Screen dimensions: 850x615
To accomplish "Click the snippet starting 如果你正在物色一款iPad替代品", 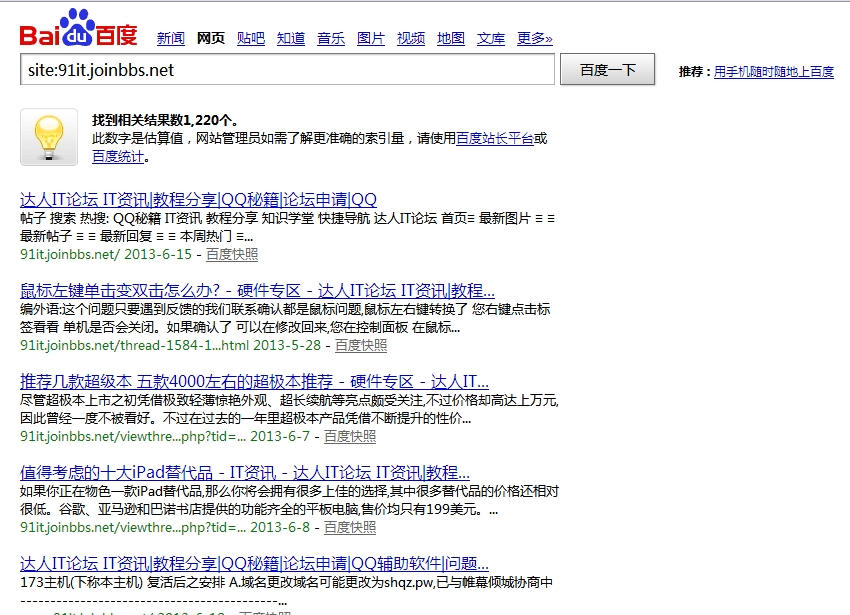I will [289, 501].
